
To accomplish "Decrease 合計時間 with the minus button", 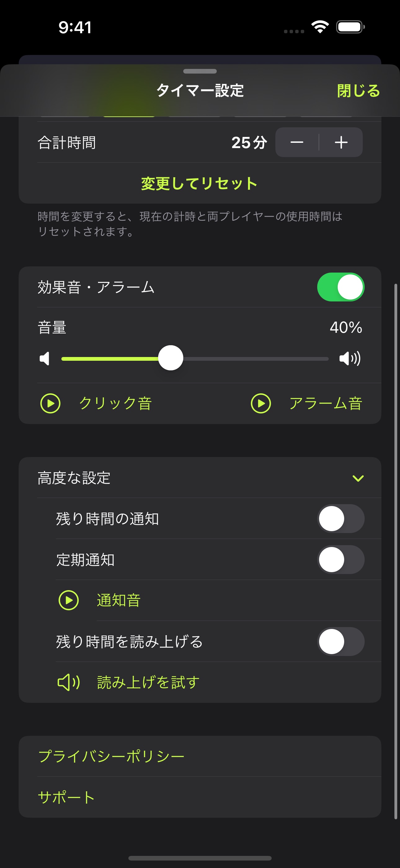I will [x=297, y=142].
